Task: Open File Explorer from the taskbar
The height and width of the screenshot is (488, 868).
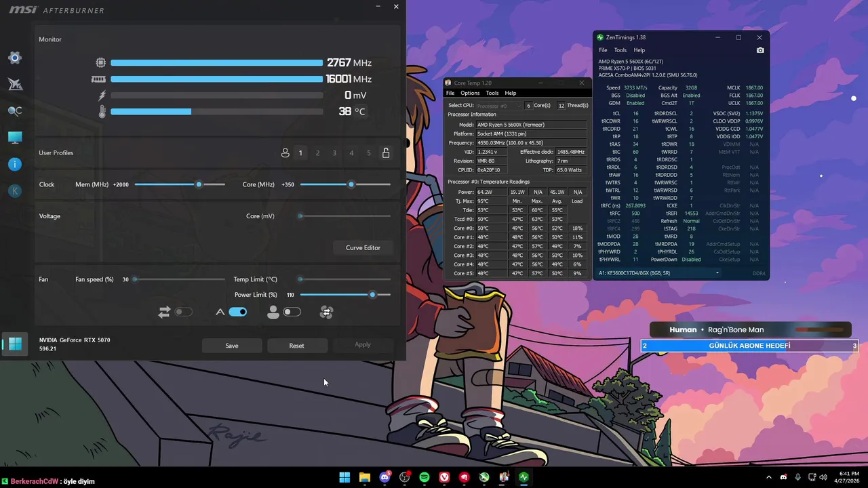Action: [x=365, y=477]
